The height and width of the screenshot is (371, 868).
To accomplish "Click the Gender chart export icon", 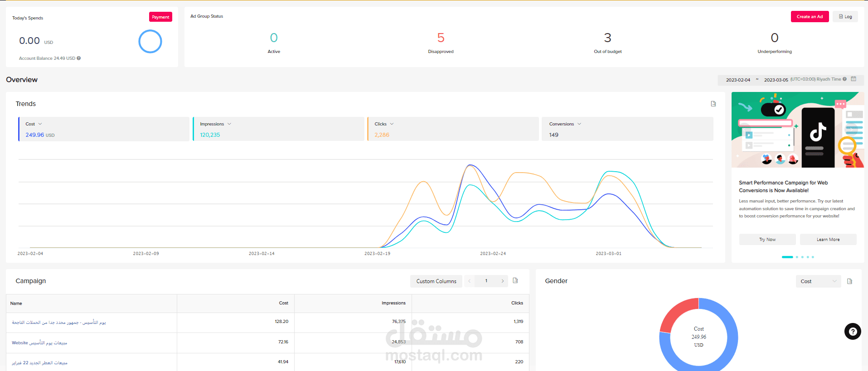I will pos(849,281).
